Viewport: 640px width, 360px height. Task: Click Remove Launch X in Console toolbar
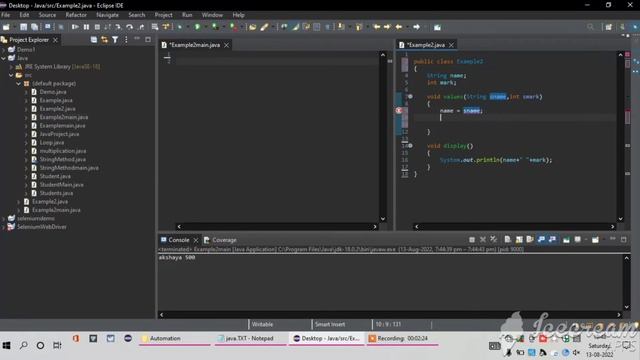coord(483,240)
